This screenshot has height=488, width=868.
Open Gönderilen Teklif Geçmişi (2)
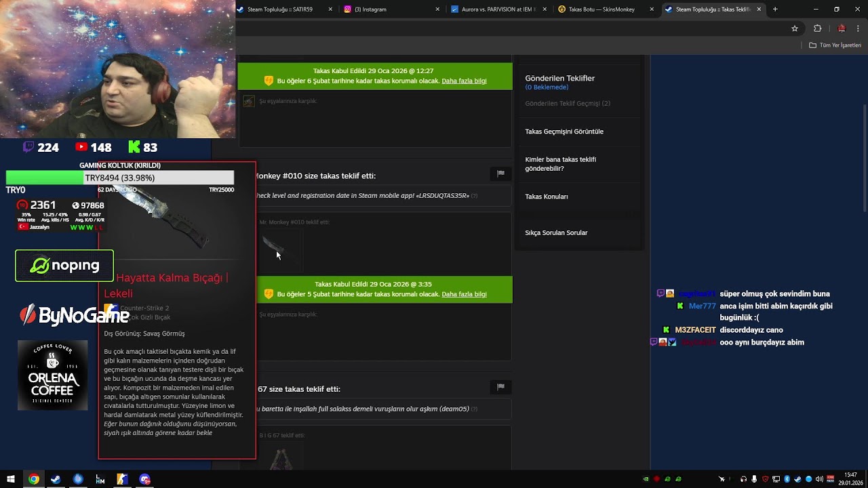(x=568, y=104)
